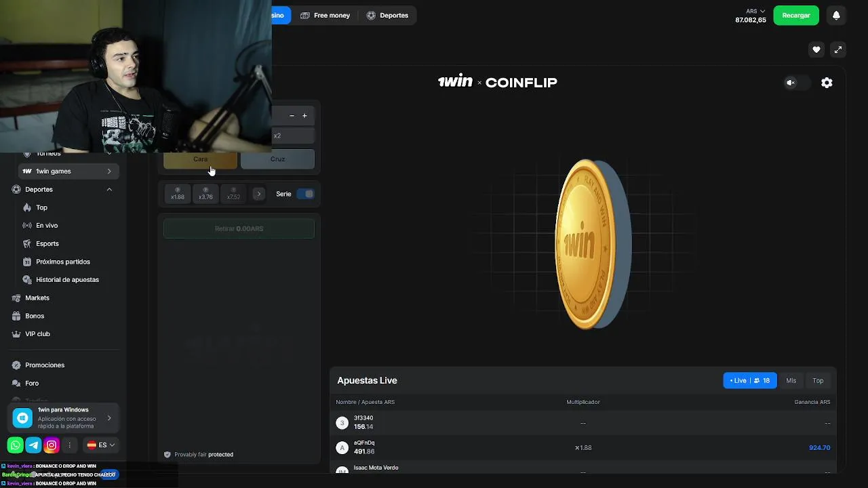Image resolution: width=868 pixels, height=488 pixels.
Task: Click Isaac Mota Verde bet row
Action: pyautogui.click(x=583, y=468)
